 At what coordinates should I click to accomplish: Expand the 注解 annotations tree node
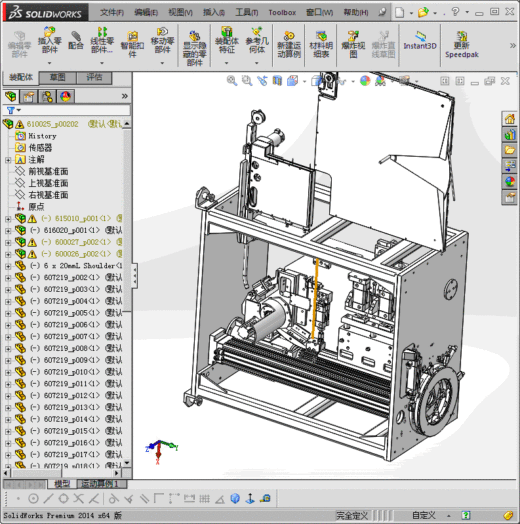click(8, 160)
